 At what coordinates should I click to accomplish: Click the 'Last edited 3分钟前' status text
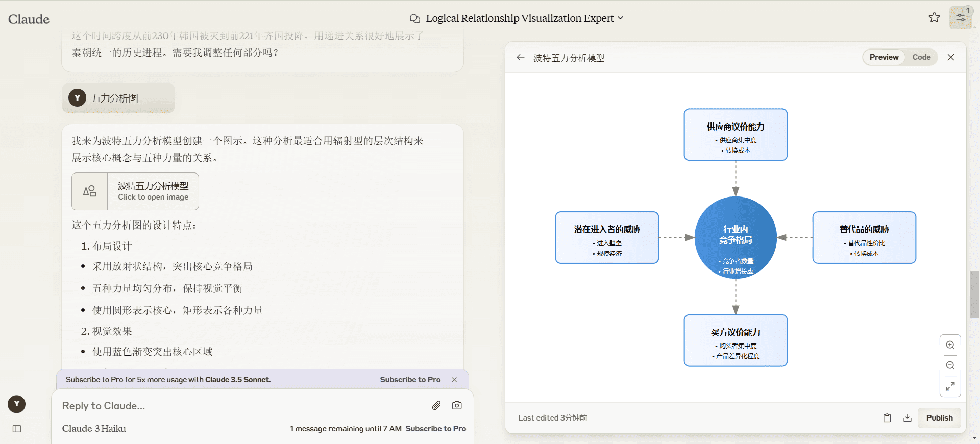(553, 418)
